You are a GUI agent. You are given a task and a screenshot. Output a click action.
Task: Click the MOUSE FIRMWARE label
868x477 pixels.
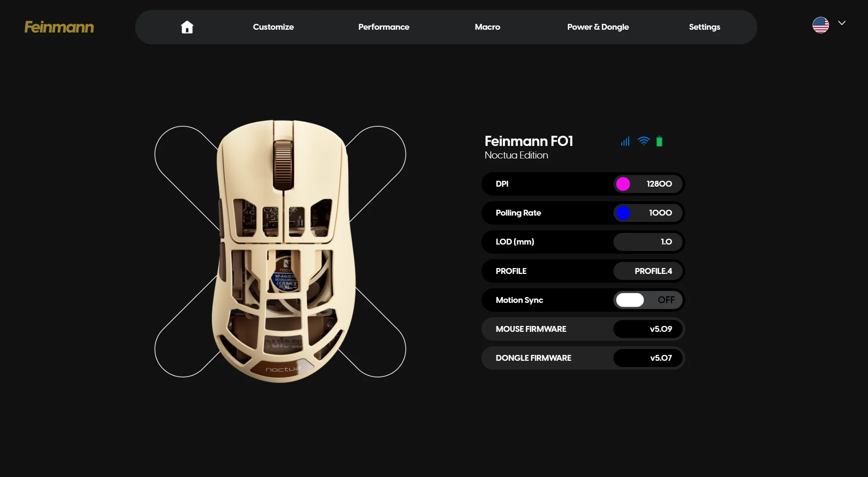[531, 329]
